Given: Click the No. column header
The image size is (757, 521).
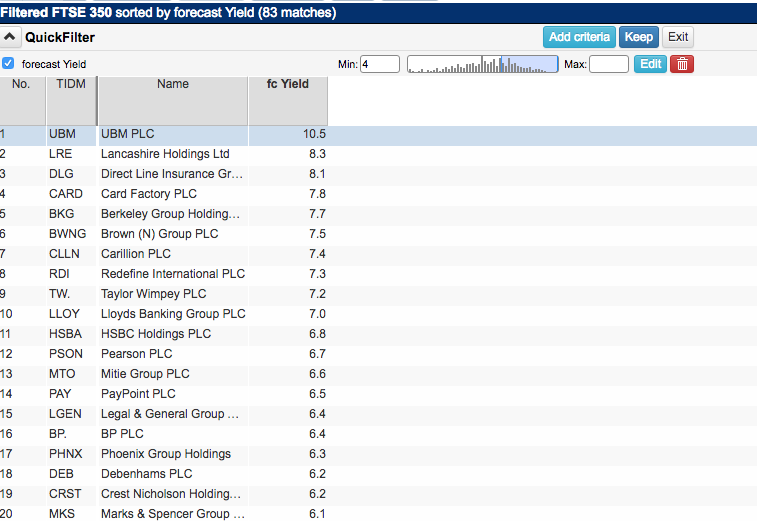Looking at the screenshot, I should click(22, 100).
